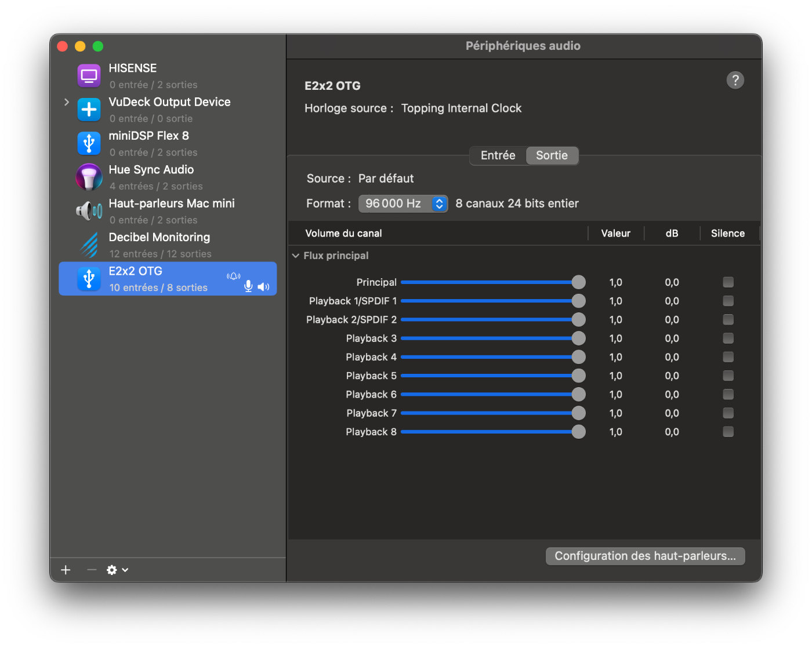
Task: Click the VuDeck Output Device plus icon
Action: (89, 110)
